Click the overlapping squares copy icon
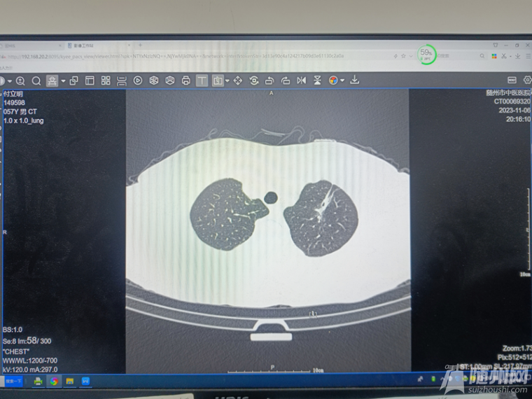The width and height of the screenshot is (532, 399). (73, 80)
